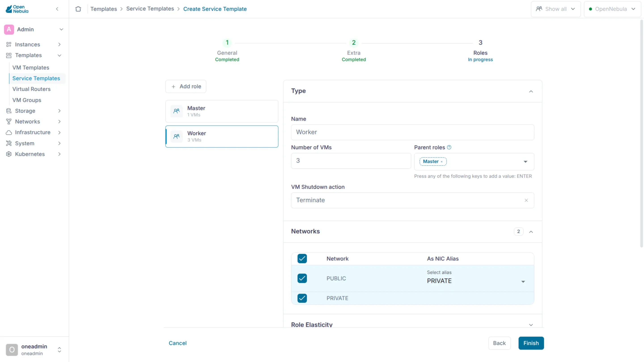The height and width of the screenshot is (362, 644).
Task: Click the Master role group icon
Action: tap(176, 111)
